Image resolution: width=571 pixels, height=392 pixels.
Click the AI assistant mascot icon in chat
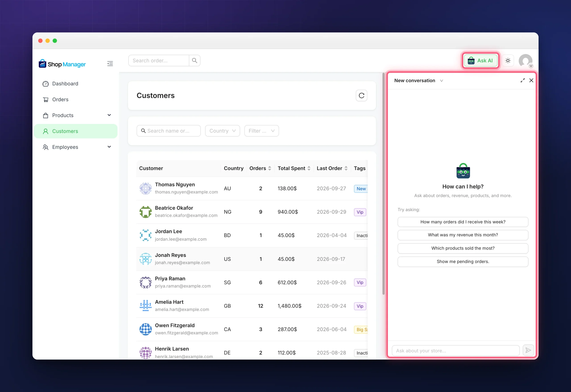tap(463, 171)
